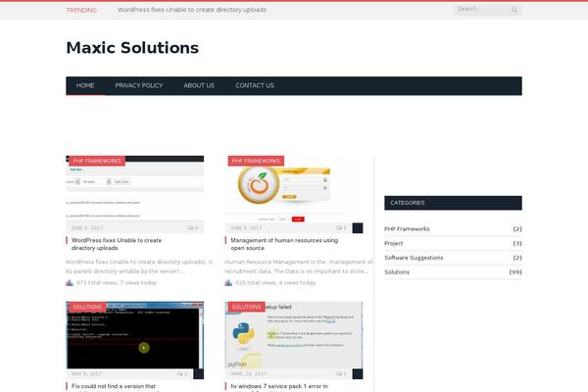Viewport: 588px width, 392px height.
Task: Open the Privacy Policy page
Action: pos(139,85)
